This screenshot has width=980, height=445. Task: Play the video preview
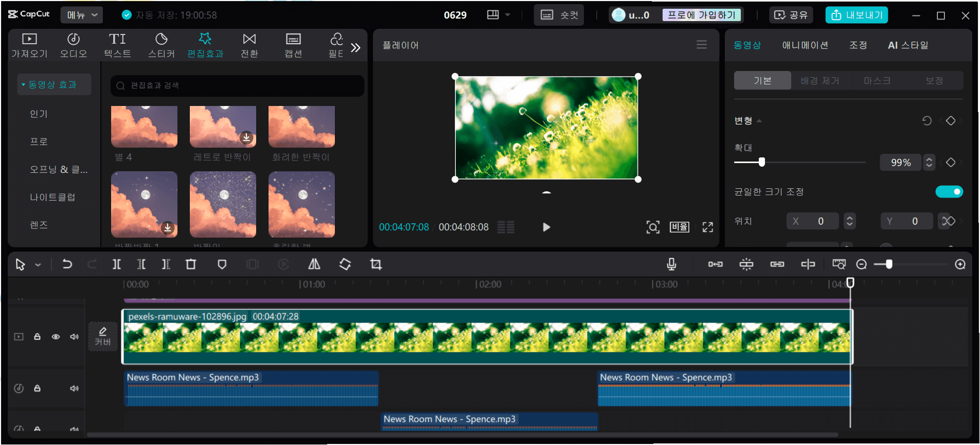[546, 227]
